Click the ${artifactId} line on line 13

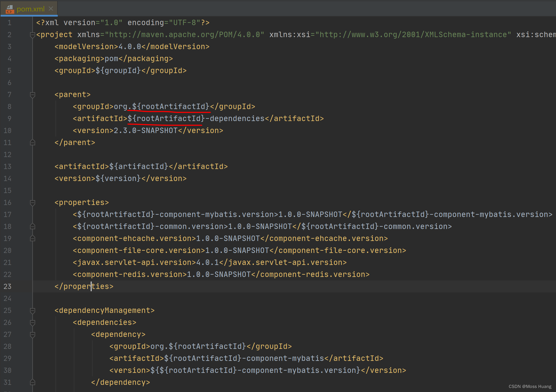click(x=141, y=167)
